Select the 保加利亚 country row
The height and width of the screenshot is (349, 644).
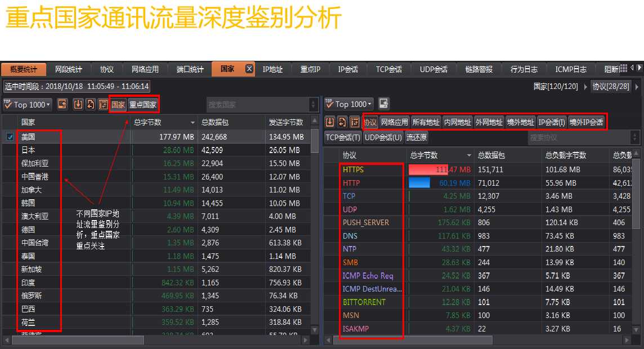click(156, 163)
